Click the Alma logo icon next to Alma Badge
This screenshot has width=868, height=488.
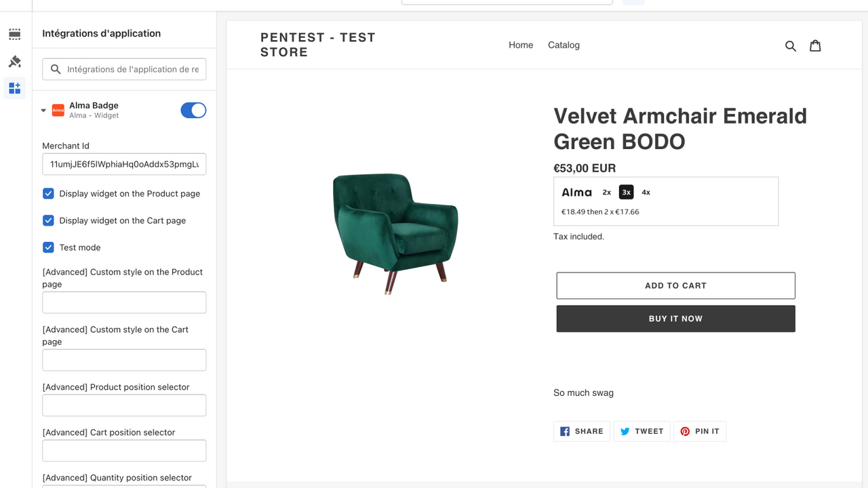pos(58,110)
